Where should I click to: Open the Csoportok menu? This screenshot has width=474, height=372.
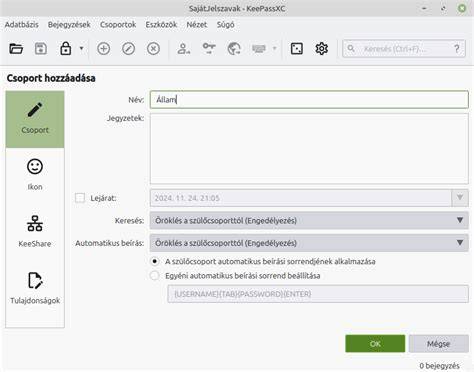(x=118, y=25)
